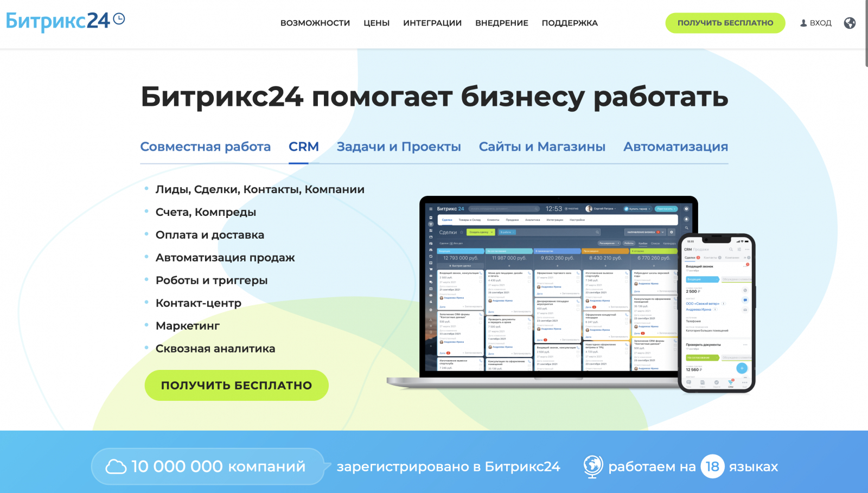Click the cloud icon by 10 000 000 компаний
This screenshot has height=493, width=868.
116,466
